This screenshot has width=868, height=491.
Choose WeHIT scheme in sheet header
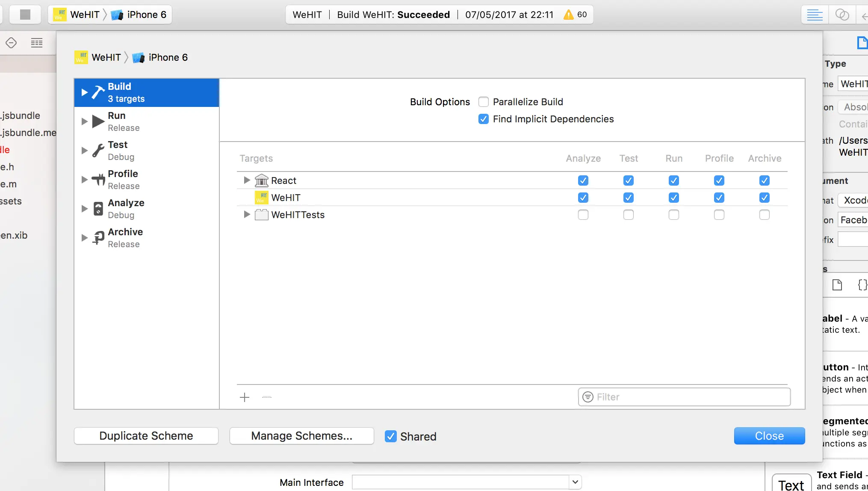coord(98,58)
